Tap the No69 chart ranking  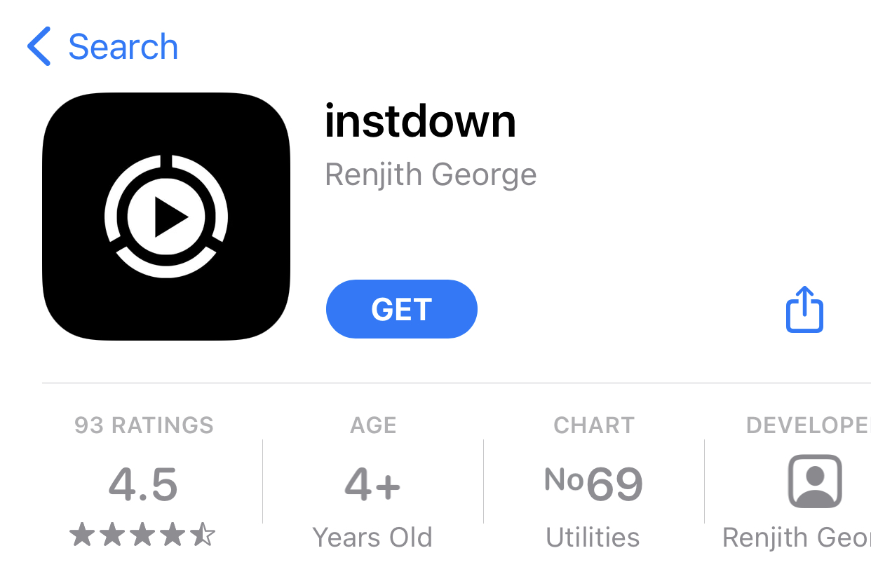tap(593, 484)
